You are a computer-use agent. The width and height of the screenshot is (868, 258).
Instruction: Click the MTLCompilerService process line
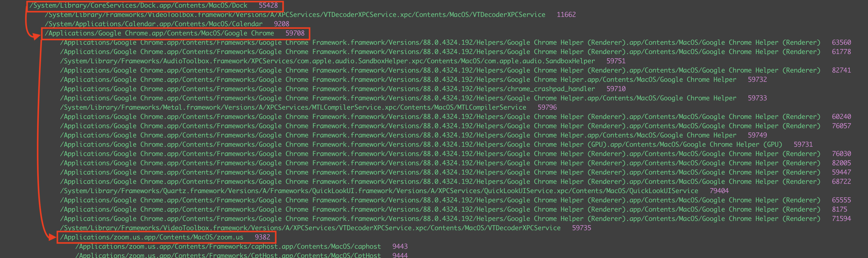coord(293,107)
